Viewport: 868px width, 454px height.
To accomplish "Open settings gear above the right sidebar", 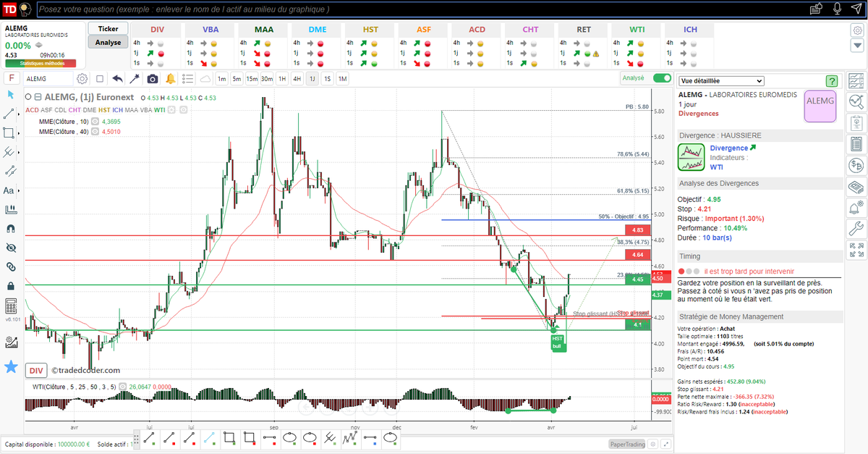I will (856, 29).
